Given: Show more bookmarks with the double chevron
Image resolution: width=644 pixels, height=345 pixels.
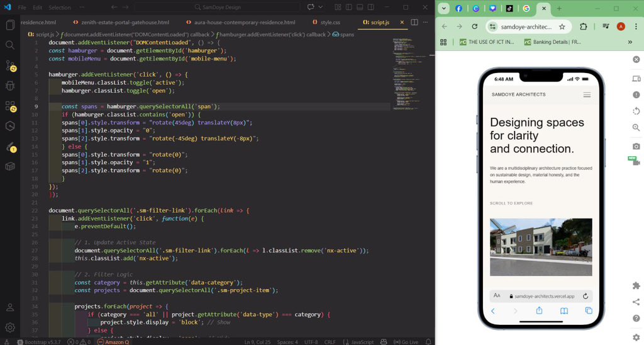Looking at the screenshot, I should [630, 42].
